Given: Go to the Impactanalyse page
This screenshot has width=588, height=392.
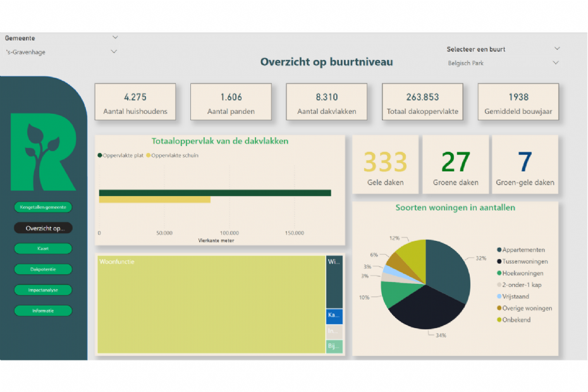Looking at the screenshot, I should coord(42,290).
